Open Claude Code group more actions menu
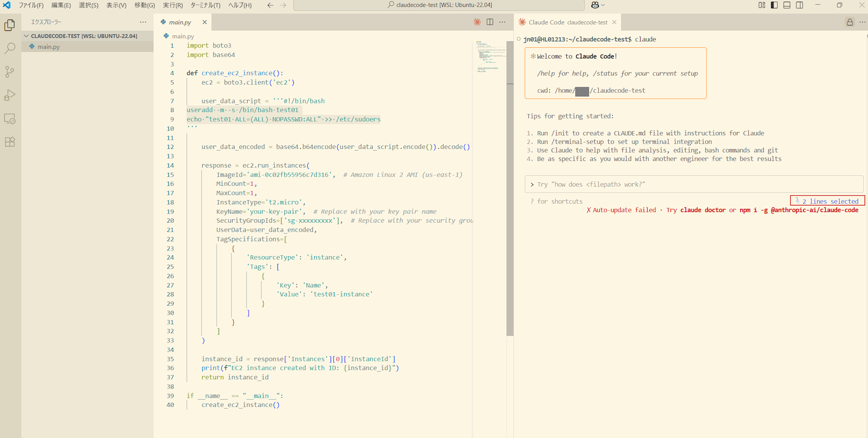The height and width of the screenshot is (438, 868). (x=862, y=22)
